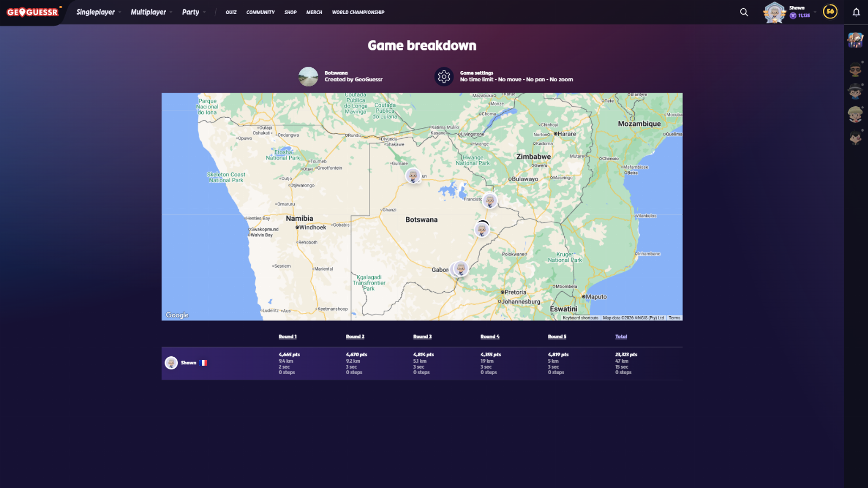The height and width of the screenshot is (488, 868).
Task: Click the guess marker near Gaborone
Action: point(461,268)
